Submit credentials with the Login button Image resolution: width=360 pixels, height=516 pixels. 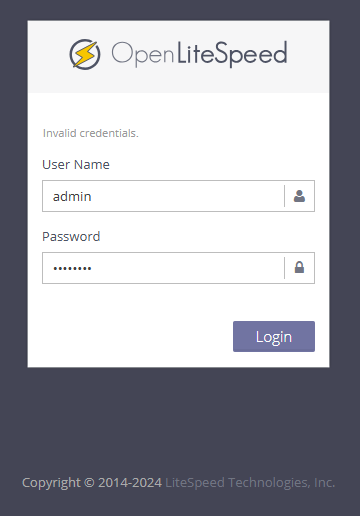click(274, 336)
